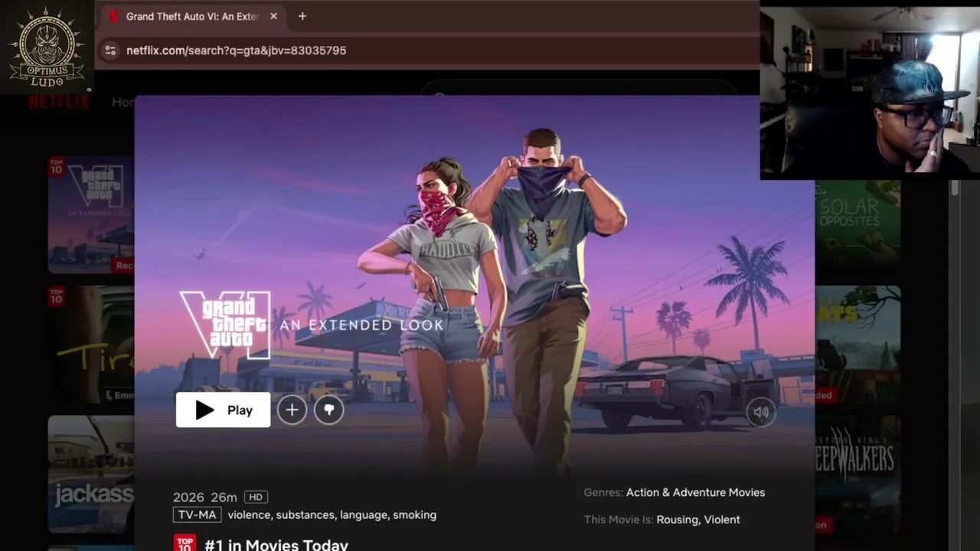Click the HD quality badge
Screen dimensions: 980x551
[x=256, y=497]
